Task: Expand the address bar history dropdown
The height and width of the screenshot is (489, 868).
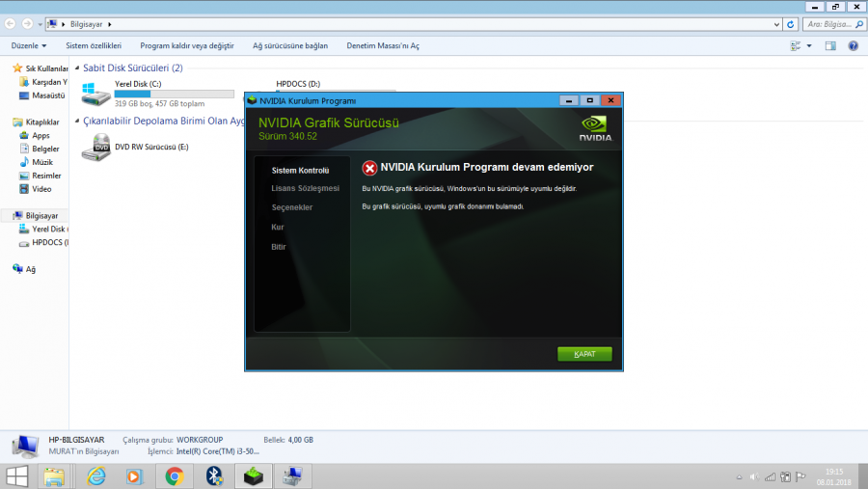Action: (776, 24)
